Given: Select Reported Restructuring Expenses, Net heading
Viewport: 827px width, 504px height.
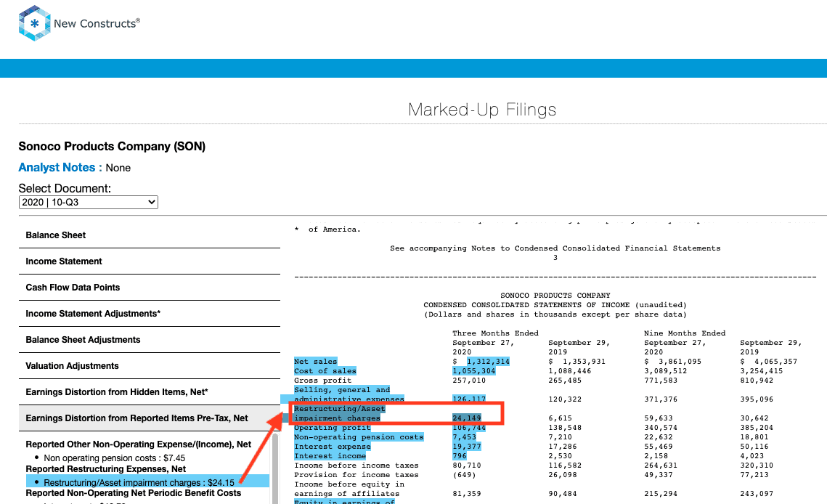Looking at the screenshot, I should (x=105, y=468).
